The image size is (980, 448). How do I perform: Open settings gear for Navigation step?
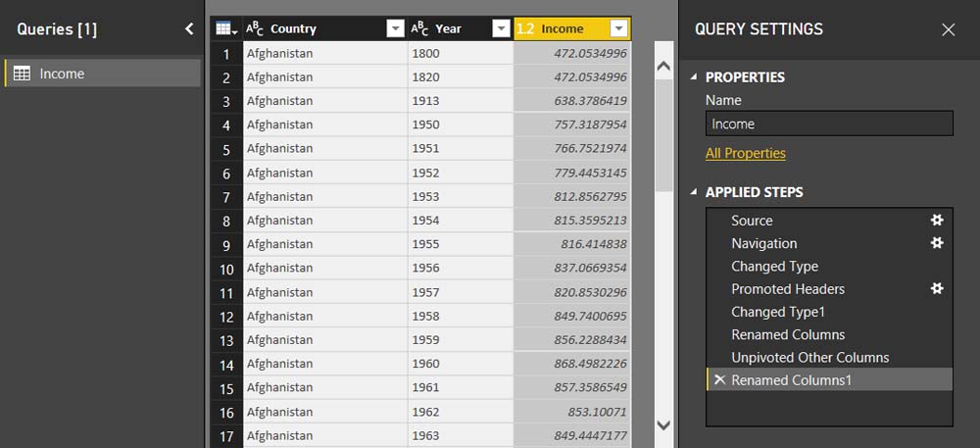tap(936, 243)
